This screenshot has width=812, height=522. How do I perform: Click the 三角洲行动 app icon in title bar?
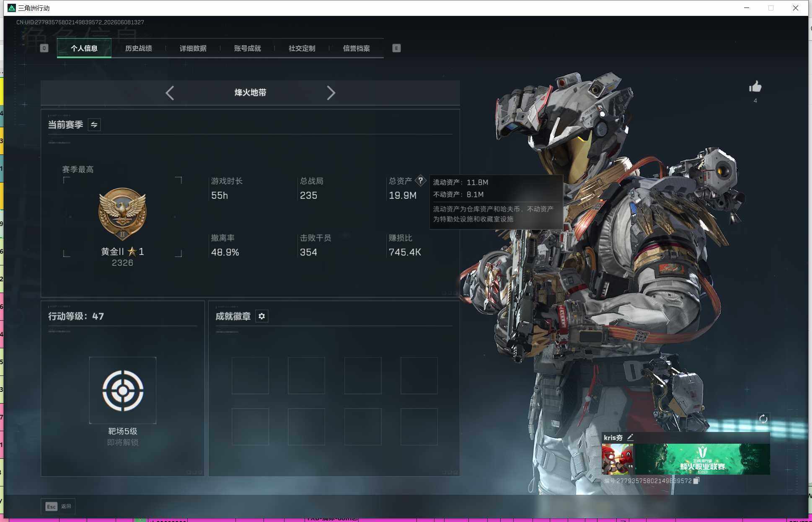[12, 8]
